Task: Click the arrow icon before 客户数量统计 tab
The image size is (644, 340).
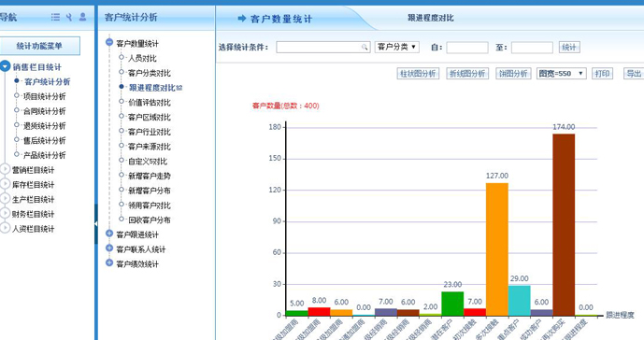Action: click(x=242, y=18)
